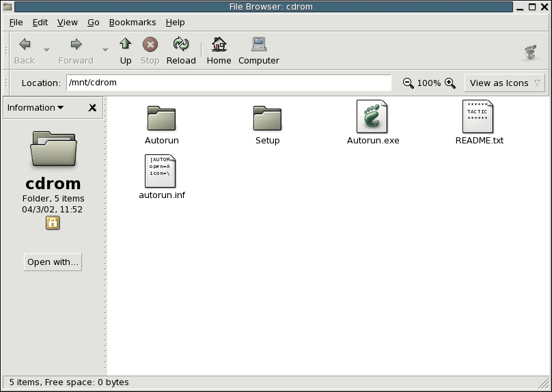Open the View menu
Screen dimensions: 552x392
coord(67,23)
